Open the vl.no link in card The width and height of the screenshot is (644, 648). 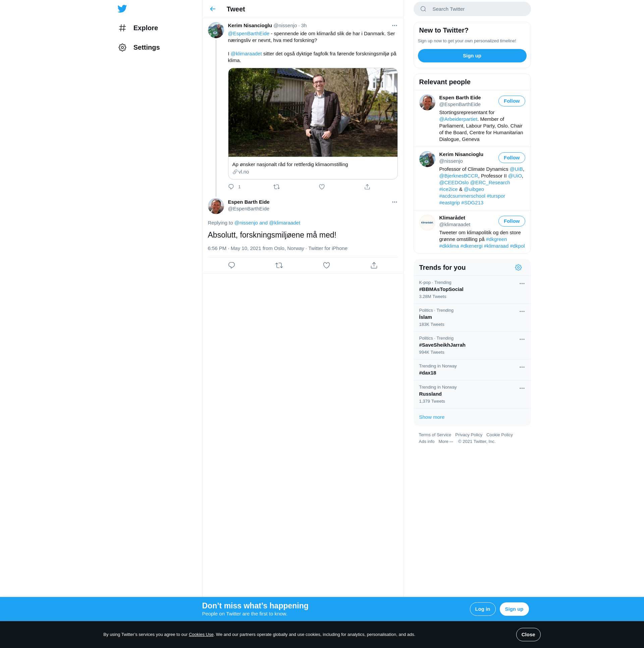coord(241,172)
